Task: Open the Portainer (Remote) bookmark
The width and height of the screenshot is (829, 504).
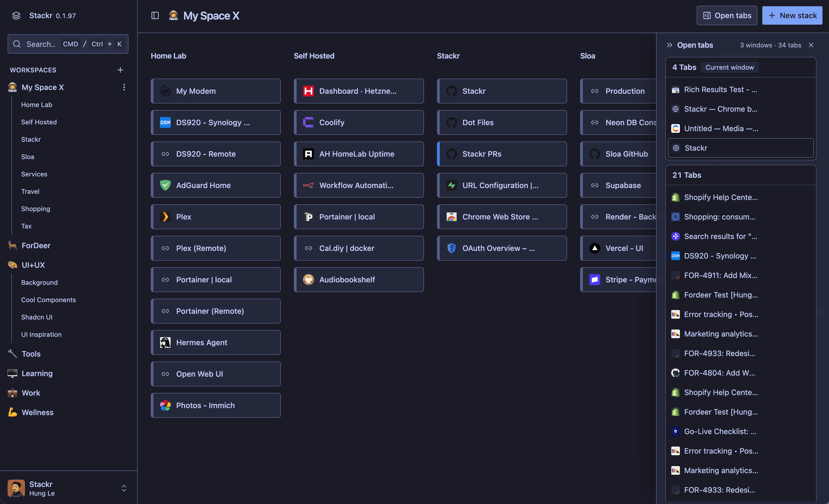Action: tap(216, 311)
